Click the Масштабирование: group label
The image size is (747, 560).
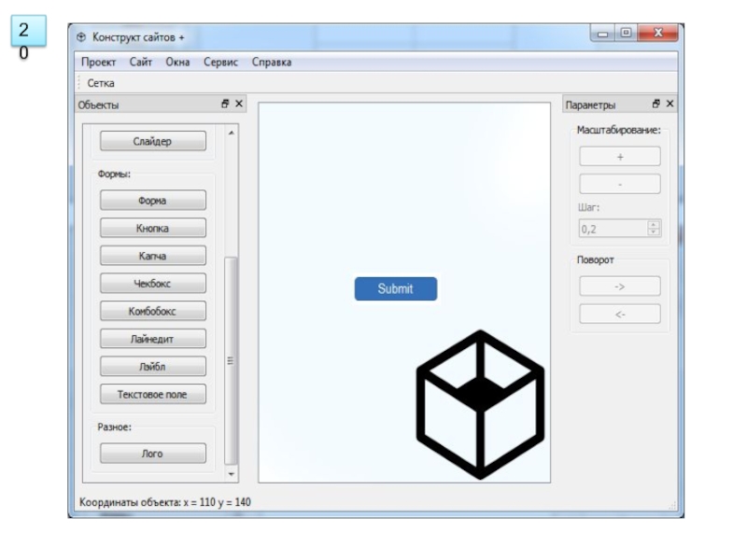coord(618,130)
